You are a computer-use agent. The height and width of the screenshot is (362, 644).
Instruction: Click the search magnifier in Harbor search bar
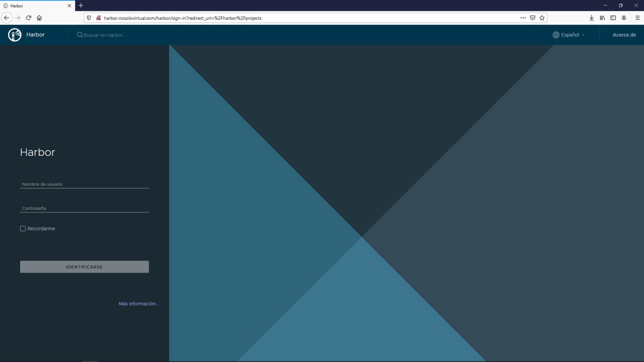(80, 35)
